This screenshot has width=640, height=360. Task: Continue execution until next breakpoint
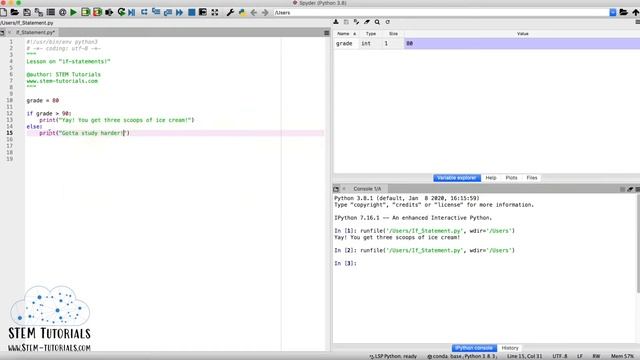(x=180, y=13)
